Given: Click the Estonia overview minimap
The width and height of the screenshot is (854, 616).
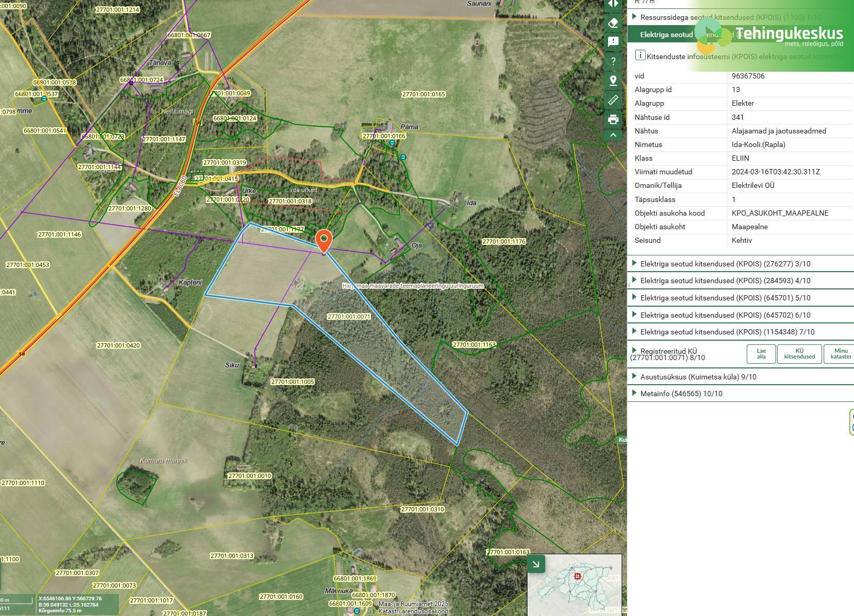Looking at the screenshot, I should 575,585.
